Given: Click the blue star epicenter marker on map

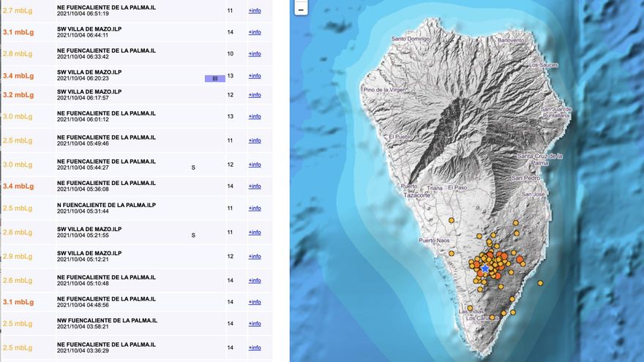Looking at the screenshot, I should (x=485, y=268).
